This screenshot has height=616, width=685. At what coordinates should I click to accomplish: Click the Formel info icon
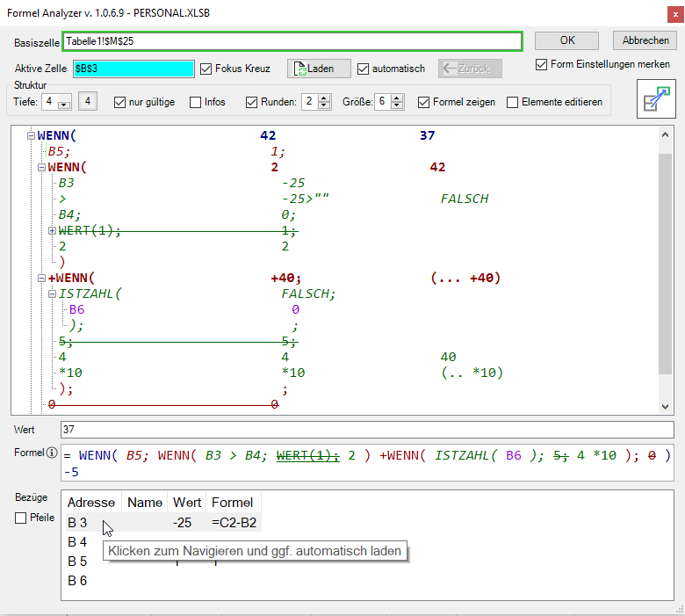(x=52, y=453)
